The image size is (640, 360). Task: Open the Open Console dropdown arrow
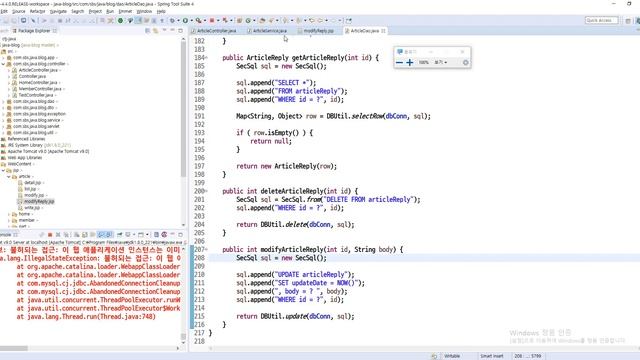(147, 235)
